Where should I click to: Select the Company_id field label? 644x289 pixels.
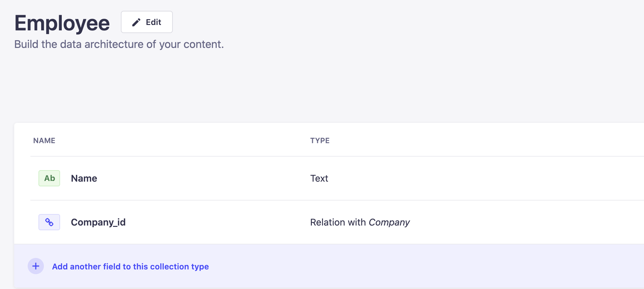(x=98, y=222)
